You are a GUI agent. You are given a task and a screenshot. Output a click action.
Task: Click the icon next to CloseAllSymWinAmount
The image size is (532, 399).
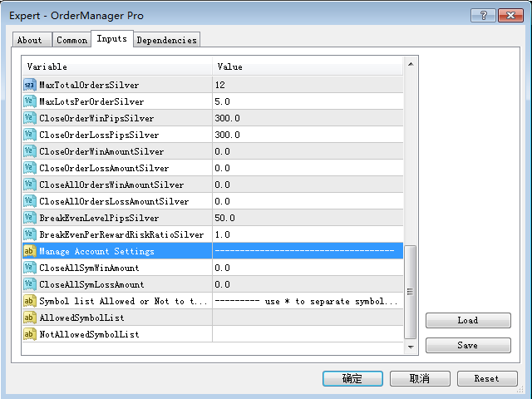click(x=29, y=268)
